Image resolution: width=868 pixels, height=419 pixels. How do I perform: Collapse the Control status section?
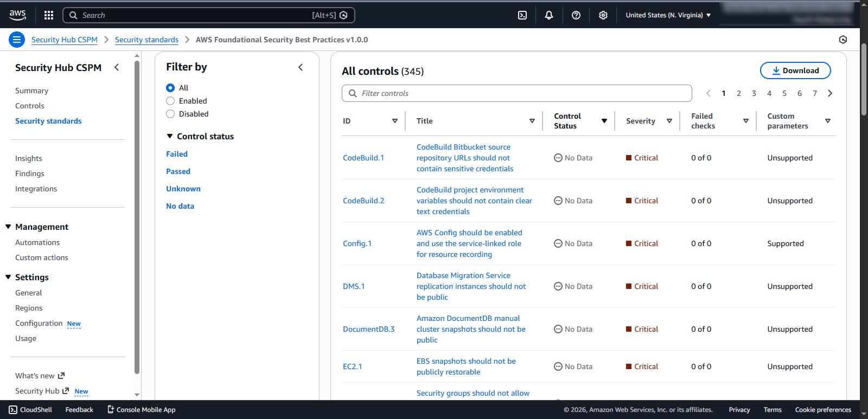[x=170, y=137]
